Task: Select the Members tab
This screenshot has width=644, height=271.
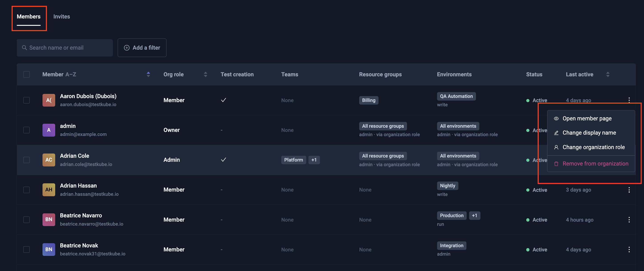Action: pos(28,16)
